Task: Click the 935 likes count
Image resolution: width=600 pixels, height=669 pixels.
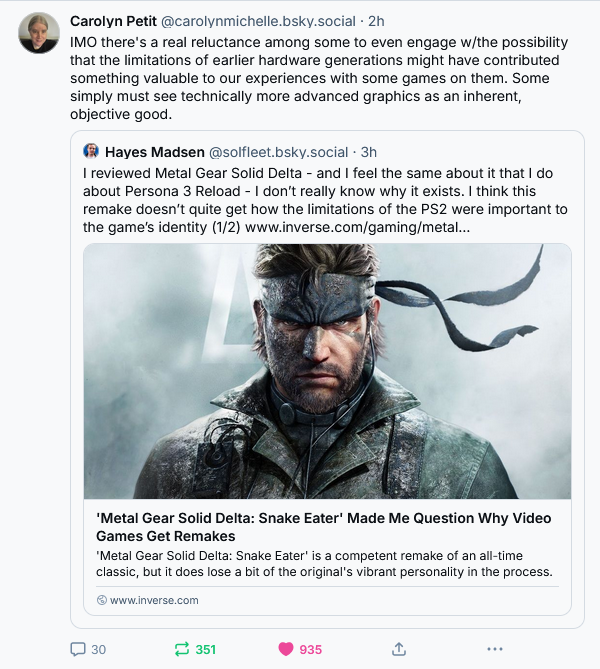Action: point(310,649)
